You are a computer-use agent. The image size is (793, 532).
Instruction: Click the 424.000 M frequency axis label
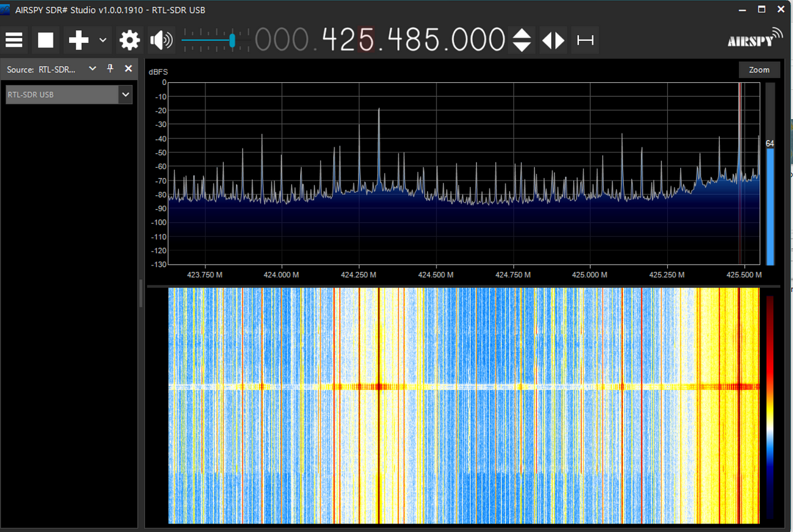pos(281,275)
